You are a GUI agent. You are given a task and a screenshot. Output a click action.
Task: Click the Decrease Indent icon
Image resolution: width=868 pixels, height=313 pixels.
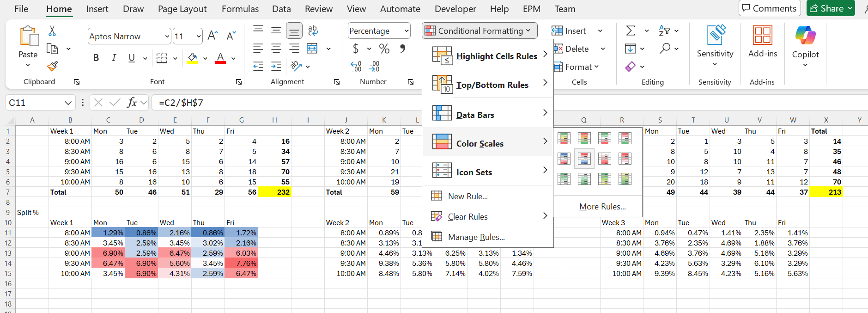click(x=258, y=66)
